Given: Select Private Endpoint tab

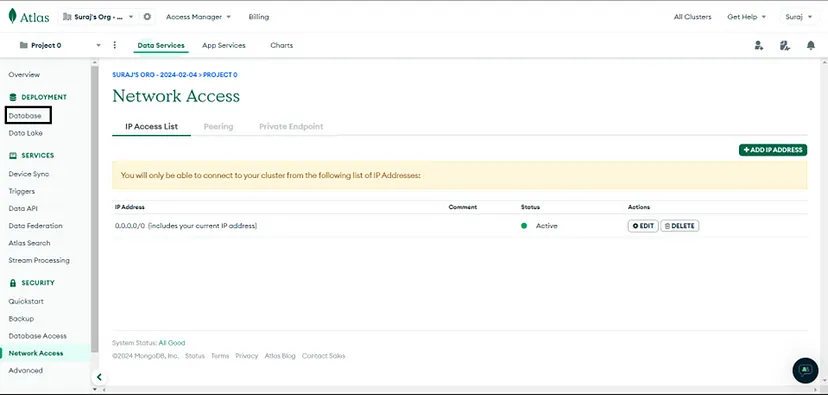Looking at the screenshot, I should coord(291,127).
